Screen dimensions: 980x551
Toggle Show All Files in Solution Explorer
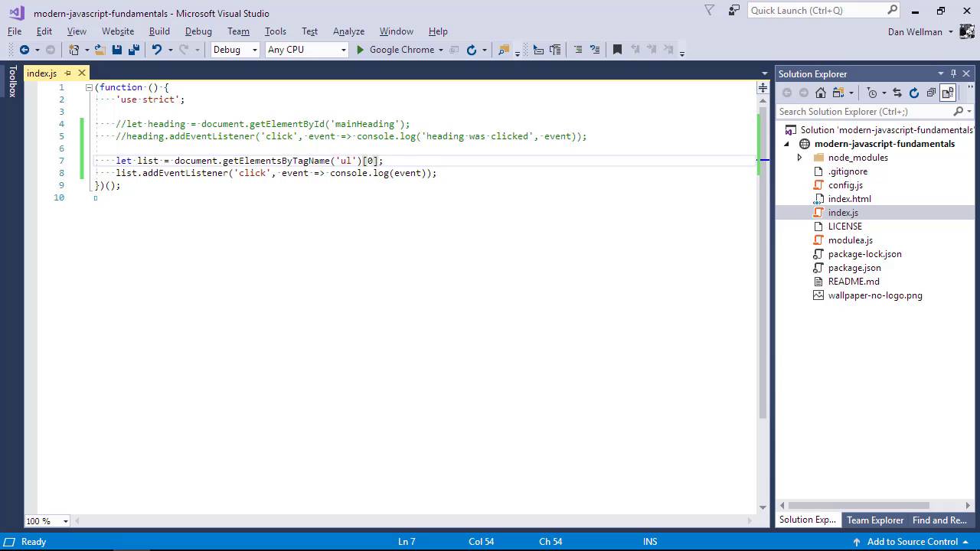(948, 93)
